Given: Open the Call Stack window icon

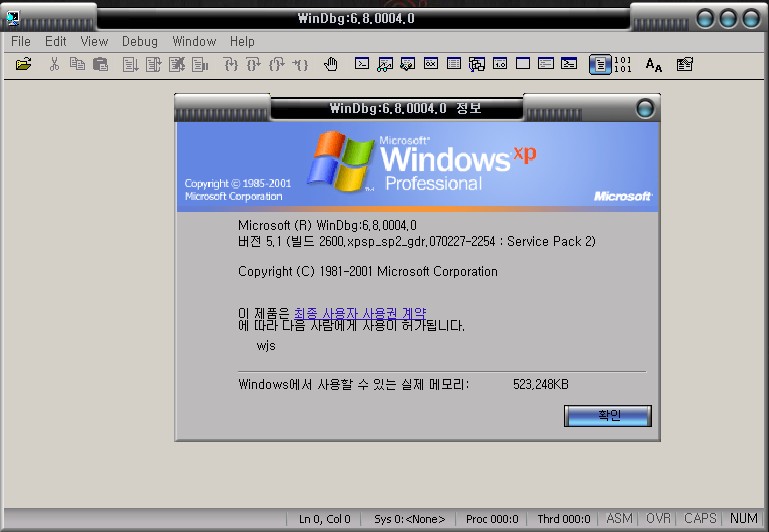Looking at the screenshot, I should 477,64.
